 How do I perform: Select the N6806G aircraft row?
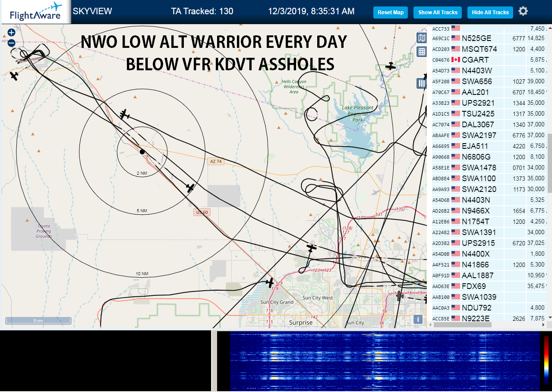(489, 157)
